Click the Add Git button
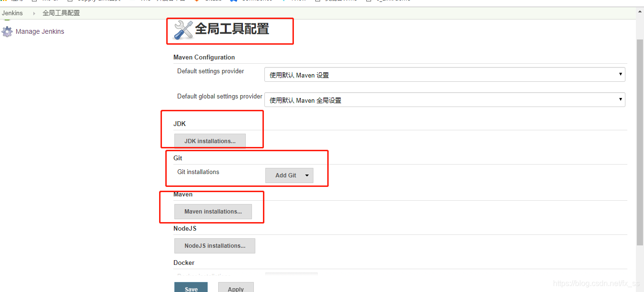Screen dimensions: 644x292 coord(289,175)
